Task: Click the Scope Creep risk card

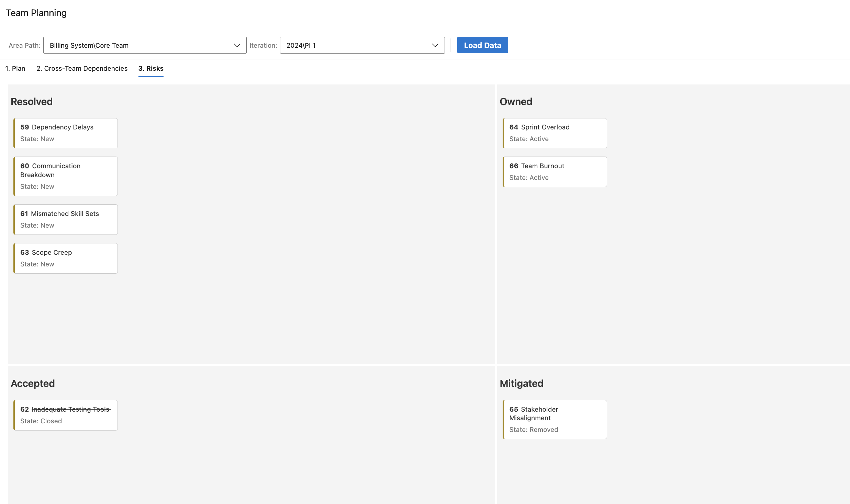Action: 65,258
